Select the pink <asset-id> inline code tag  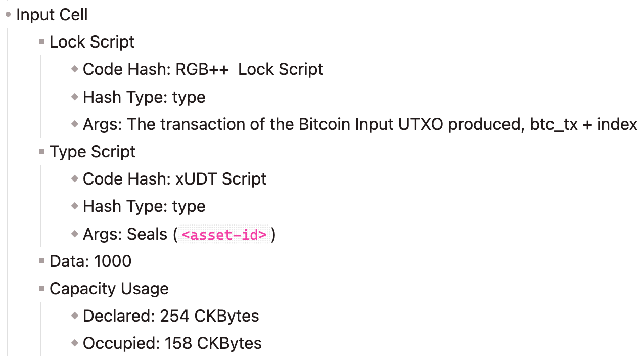(224, 235)
